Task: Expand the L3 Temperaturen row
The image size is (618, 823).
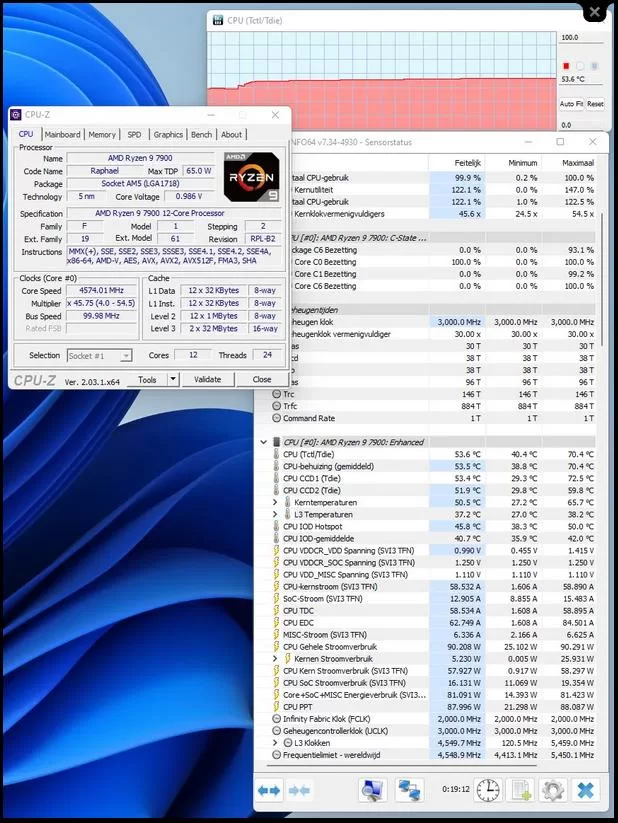Action: (275, 514)
